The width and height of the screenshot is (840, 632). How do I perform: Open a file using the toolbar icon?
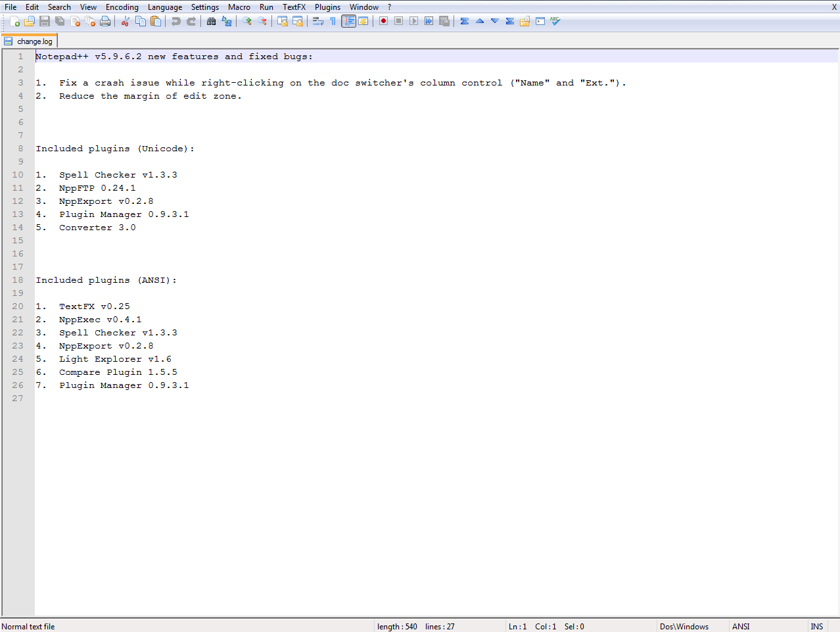[30, 21]
